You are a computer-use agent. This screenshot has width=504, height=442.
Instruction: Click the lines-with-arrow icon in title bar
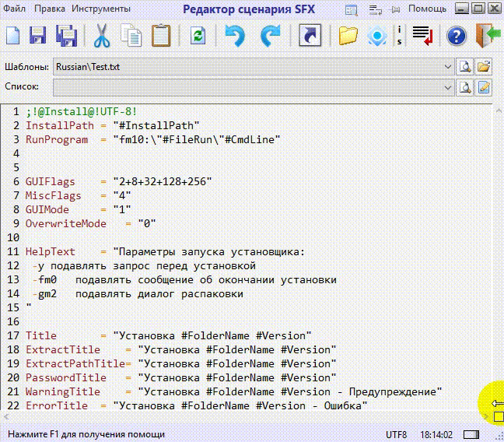375,9
